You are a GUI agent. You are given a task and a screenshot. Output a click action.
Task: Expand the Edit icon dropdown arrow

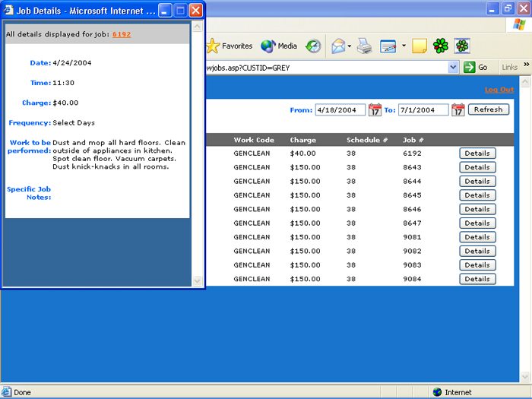[404, 45]
